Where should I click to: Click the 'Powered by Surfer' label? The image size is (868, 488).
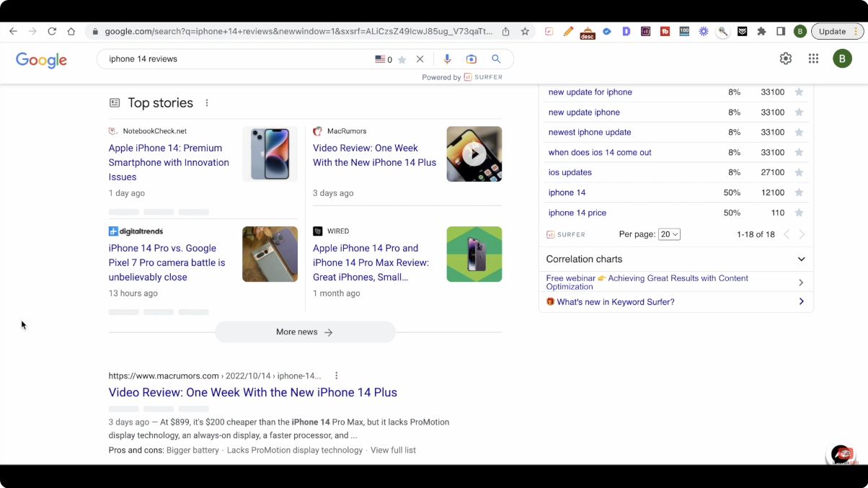pyautogui.click(x=462, y=77)
